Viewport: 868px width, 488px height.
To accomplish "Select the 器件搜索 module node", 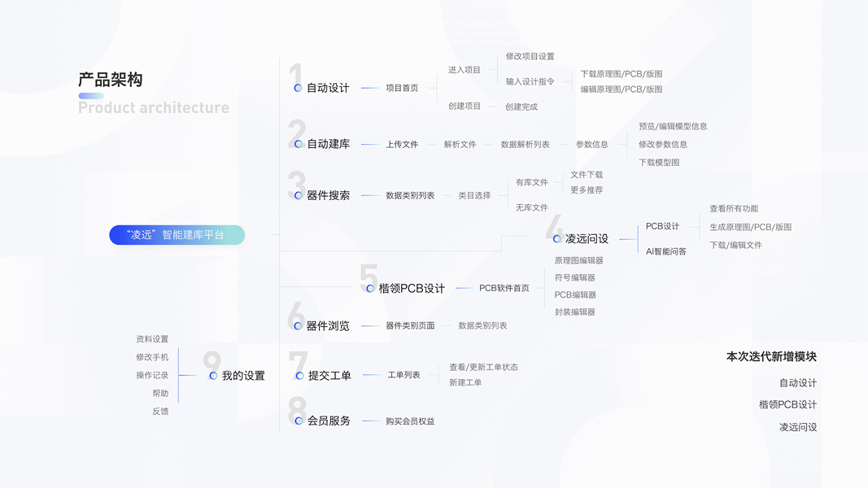I will [329, 195].
